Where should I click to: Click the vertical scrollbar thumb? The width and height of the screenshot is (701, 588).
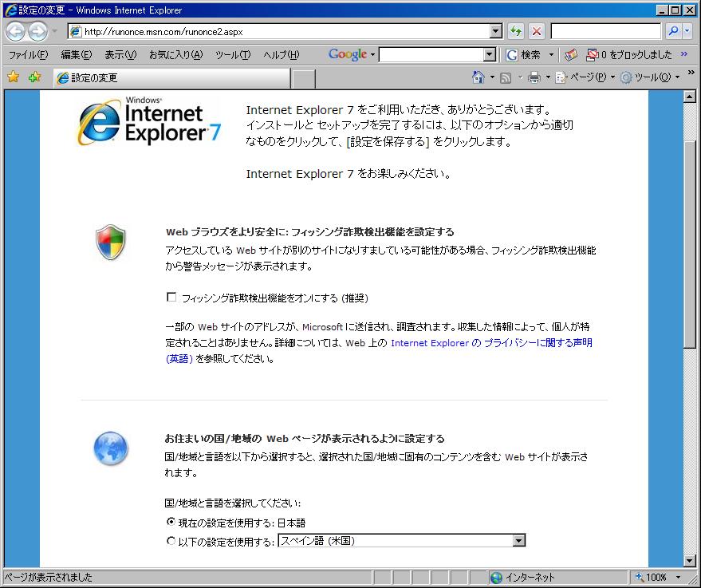click(690, 243)
